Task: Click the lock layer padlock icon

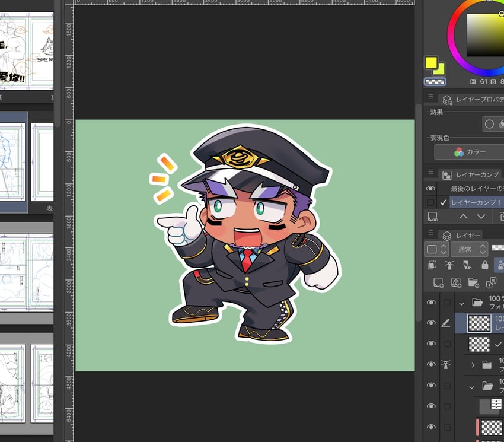Action: (x=484, y=265)
